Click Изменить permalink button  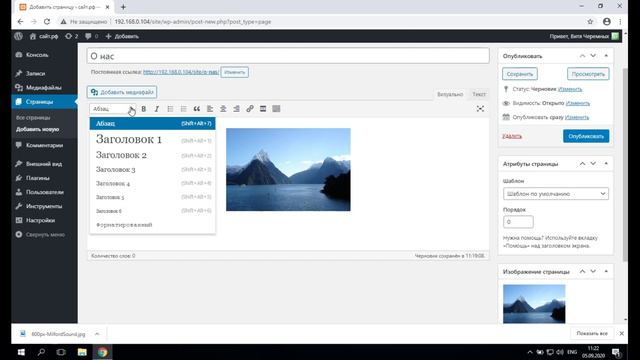[235, 72]
